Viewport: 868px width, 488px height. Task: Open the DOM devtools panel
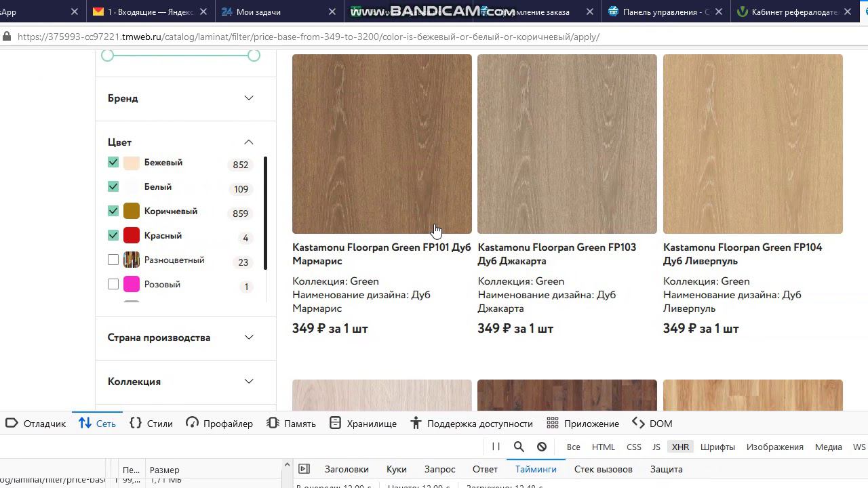point(652,424)
